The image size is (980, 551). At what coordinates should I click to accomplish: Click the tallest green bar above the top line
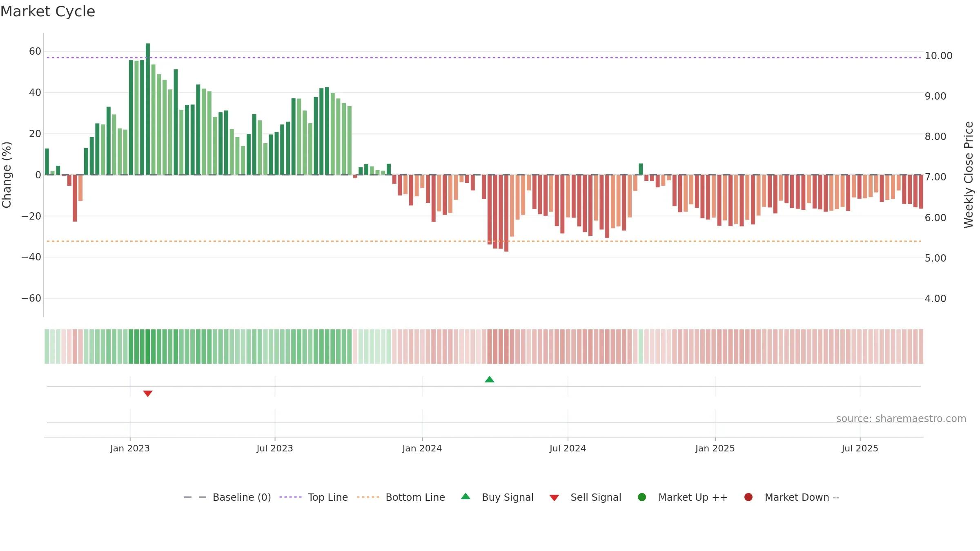pyautogui.click(x=148, y=109)
